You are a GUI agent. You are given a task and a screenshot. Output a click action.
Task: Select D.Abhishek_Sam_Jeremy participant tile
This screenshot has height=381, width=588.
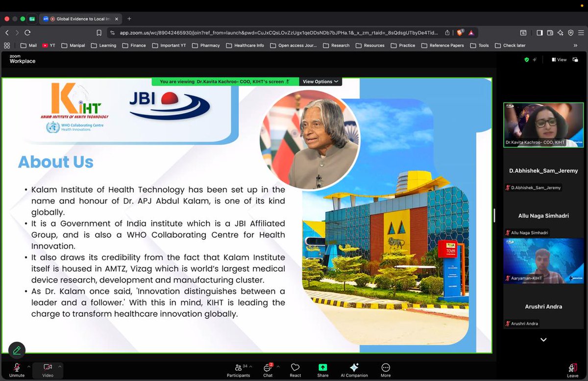(543, 171)
